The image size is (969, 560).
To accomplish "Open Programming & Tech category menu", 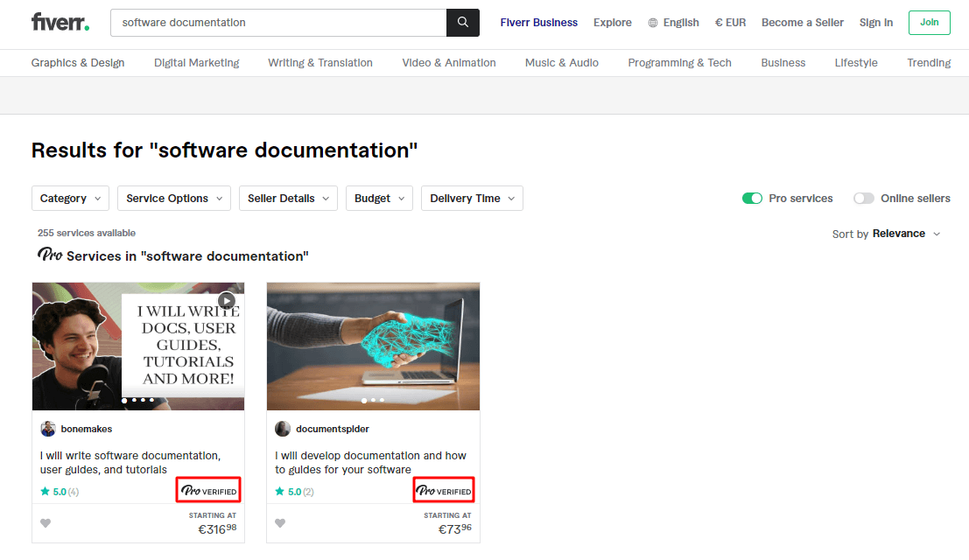I will point(679,63).
